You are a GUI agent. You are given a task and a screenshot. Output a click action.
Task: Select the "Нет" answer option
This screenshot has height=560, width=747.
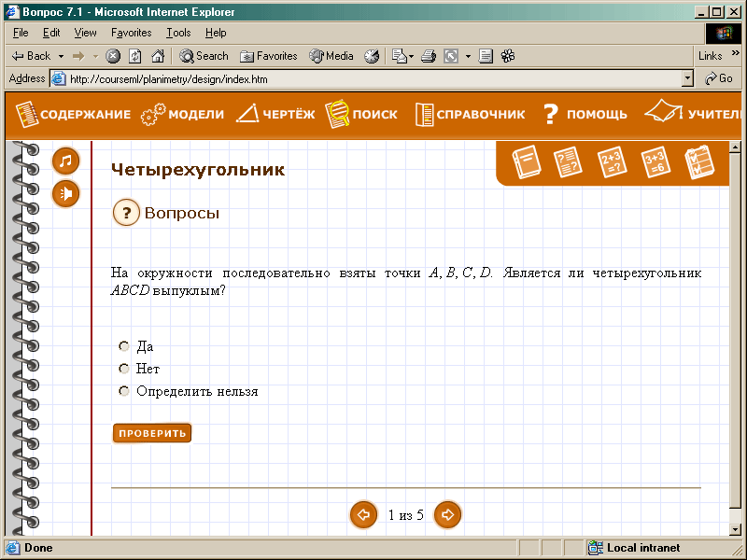pyautogui.click(x=124, y=369)
